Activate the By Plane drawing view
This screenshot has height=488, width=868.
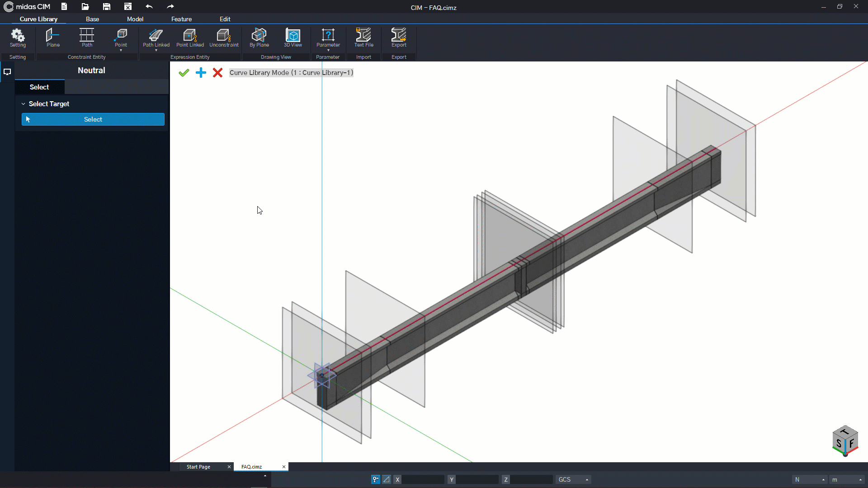259,38
